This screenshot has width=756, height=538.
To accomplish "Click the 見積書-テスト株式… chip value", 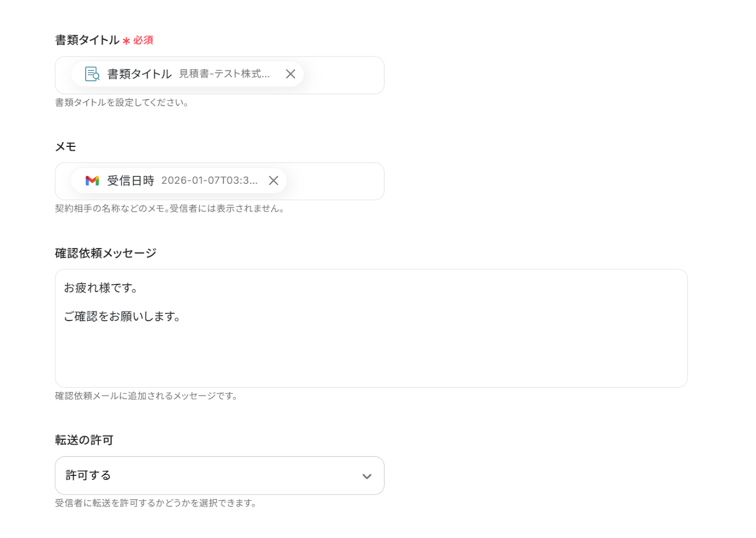I will (x=224, y=74).
